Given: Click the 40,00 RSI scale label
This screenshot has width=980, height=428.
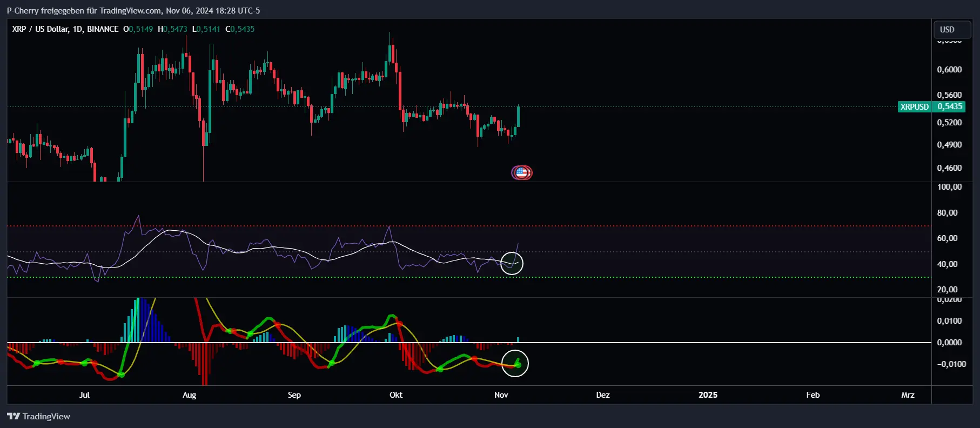Looking at the screenshot, I should [947, 264].
